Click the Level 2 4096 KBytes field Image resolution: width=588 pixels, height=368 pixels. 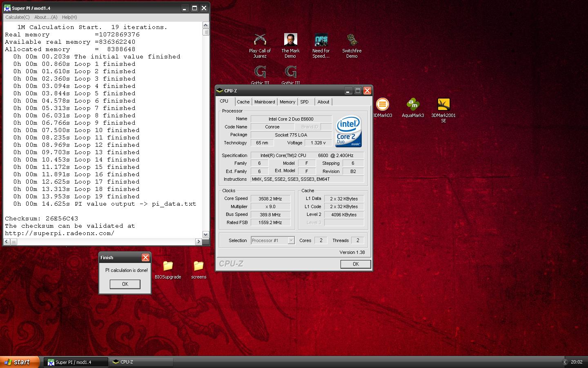point(344,215)
